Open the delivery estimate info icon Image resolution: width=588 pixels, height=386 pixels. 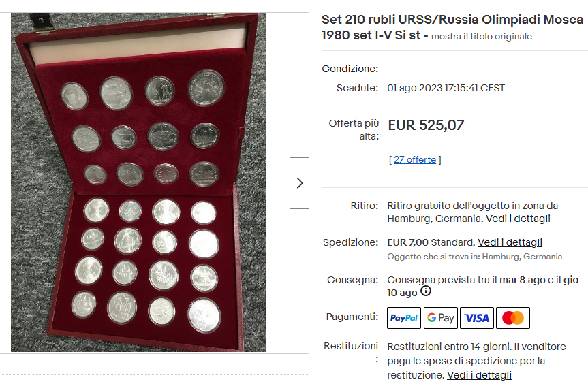[x=426, y=291]
